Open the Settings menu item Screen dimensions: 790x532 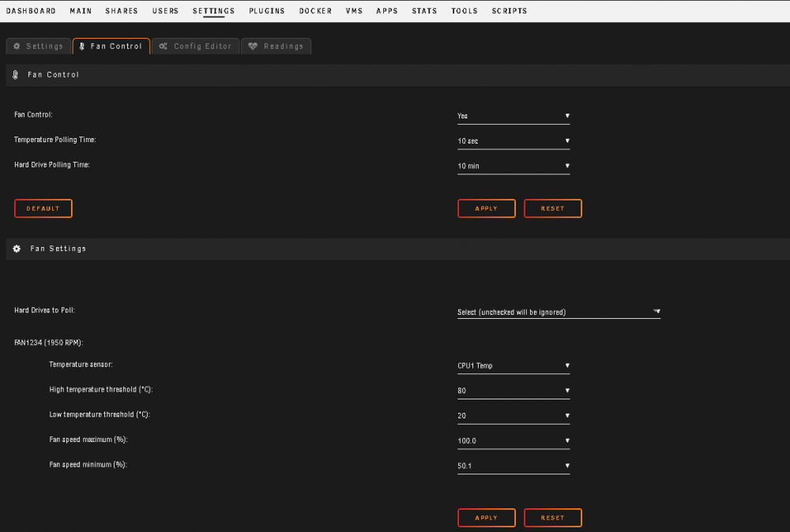point(213,10)
